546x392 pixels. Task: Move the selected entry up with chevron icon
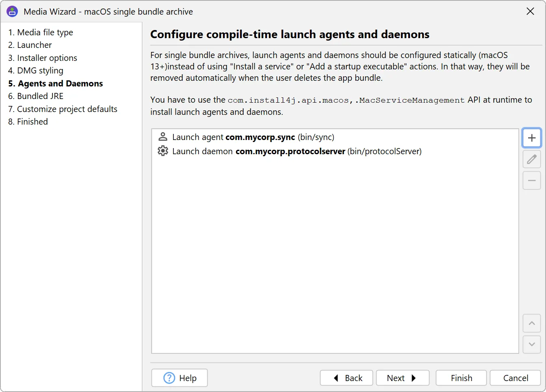tap(531, 323)
